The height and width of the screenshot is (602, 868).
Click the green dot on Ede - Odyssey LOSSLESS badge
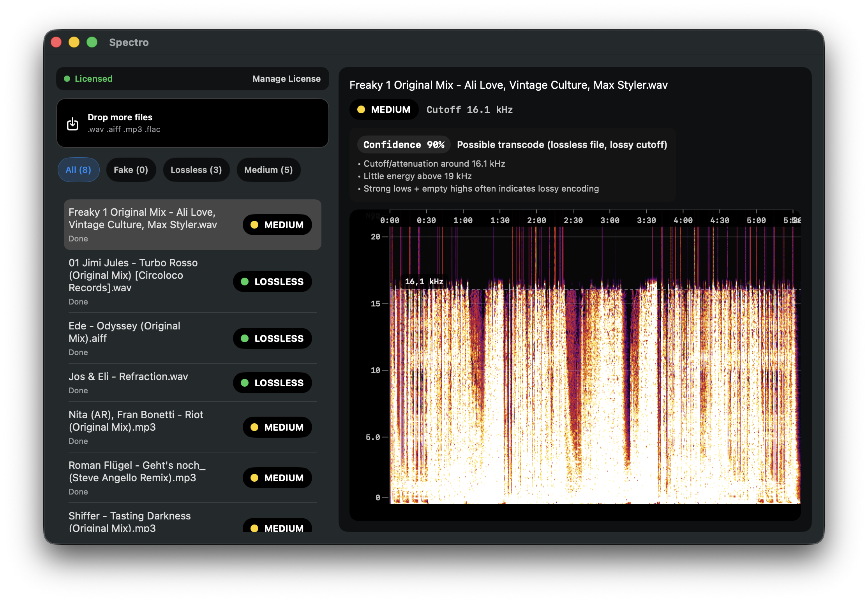click(x=245, y=338)
